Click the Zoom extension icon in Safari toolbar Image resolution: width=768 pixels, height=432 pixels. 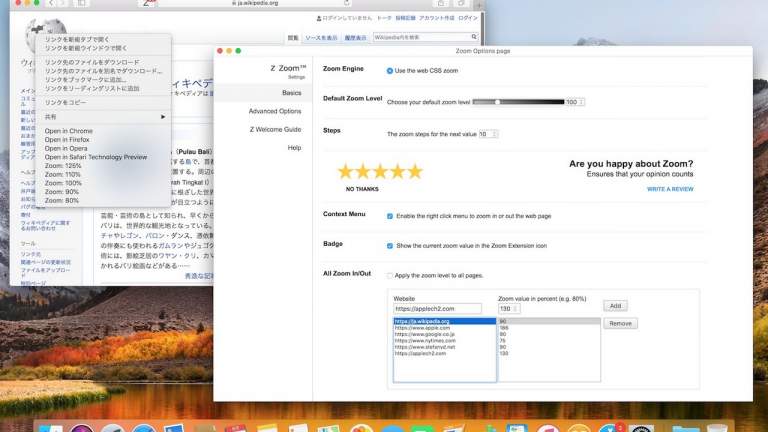click(x=148, y=3)
